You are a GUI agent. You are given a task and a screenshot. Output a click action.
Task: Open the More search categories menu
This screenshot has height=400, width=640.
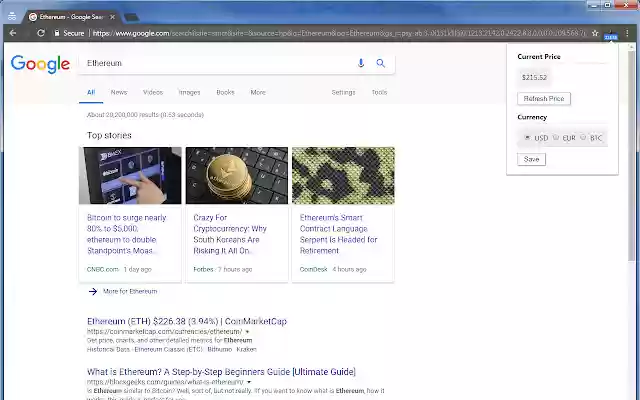[258, 92]
